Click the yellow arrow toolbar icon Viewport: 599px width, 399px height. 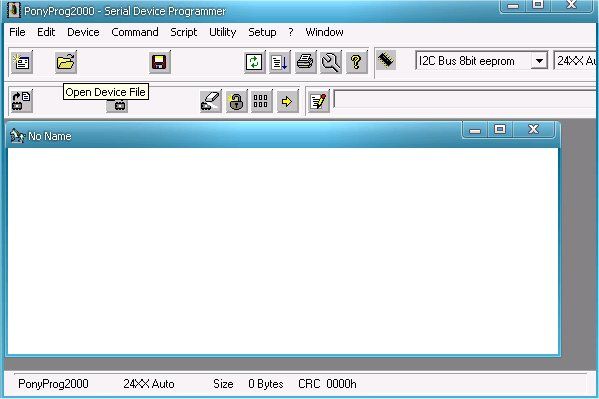(x=287, y=101)
